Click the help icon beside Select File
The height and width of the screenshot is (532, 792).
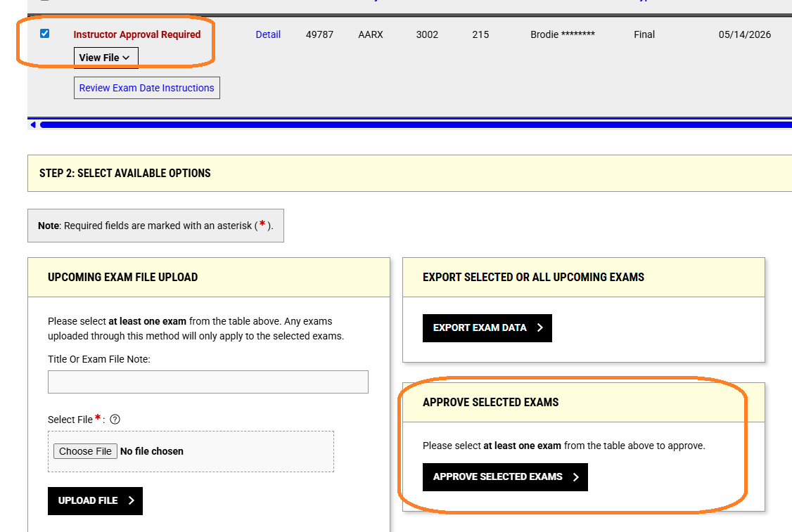click(115, 420)
